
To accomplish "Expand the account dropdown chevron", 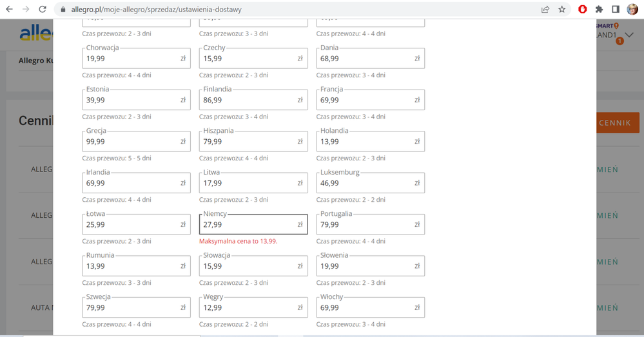I will 629,35.
